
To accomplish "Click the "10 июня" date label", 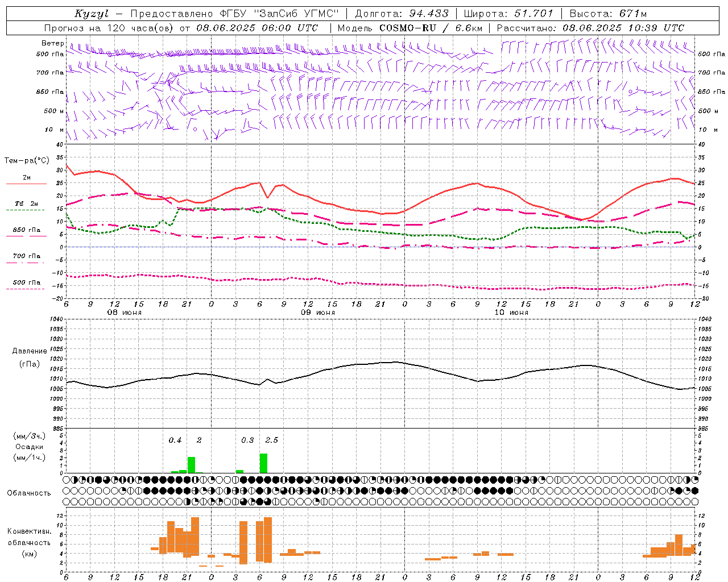I will 511,313.
